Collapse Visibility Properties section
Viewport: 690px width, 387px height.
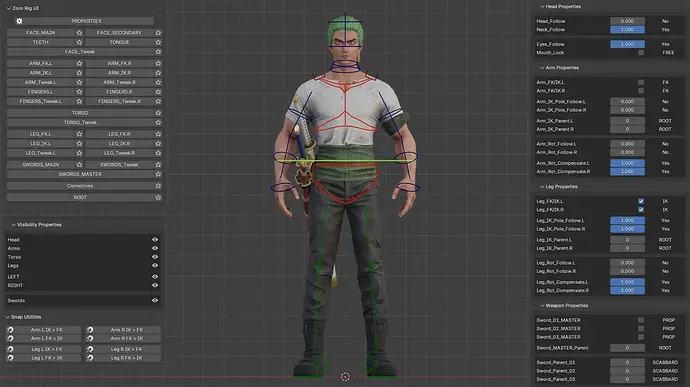click(14, 225)
